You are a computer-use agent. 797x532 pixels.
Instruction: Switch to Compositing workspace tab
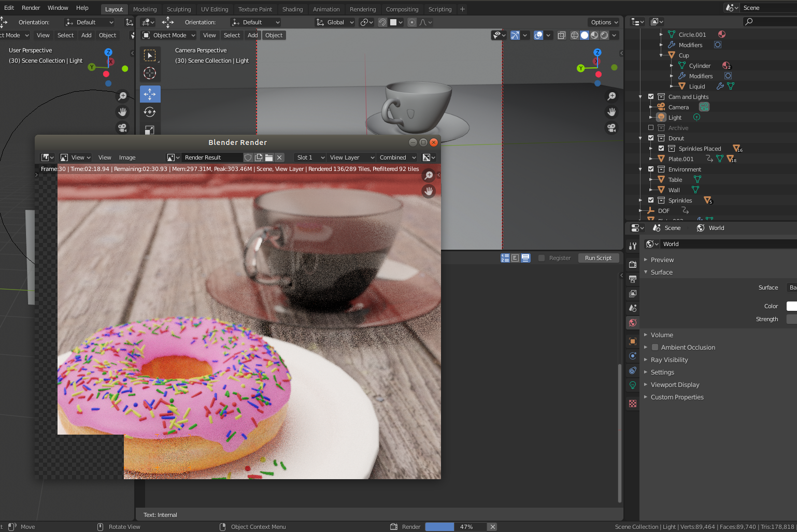pos(402,9)
